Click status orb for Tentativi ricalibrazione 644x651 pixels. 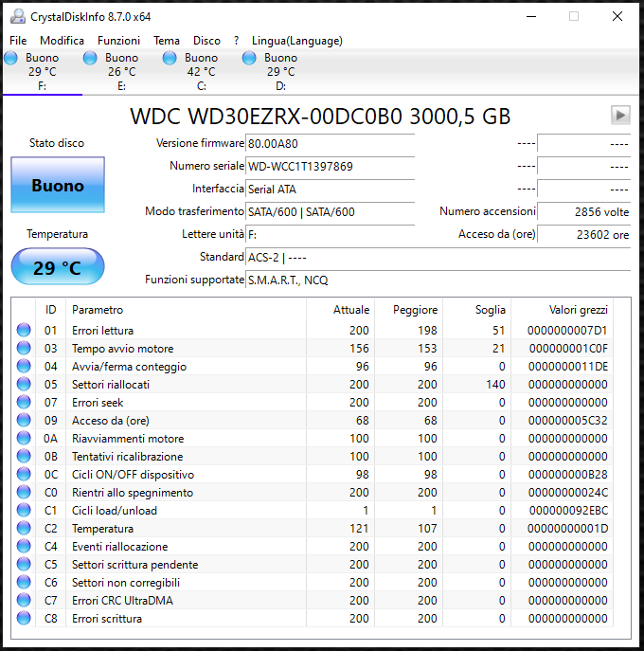coord(24,456)
